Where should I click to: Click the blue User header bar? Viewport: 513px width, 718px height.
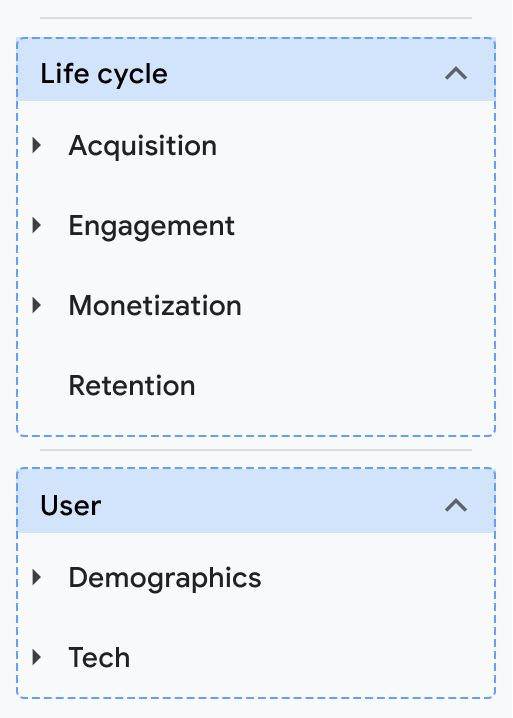click(x=256, y=501)
